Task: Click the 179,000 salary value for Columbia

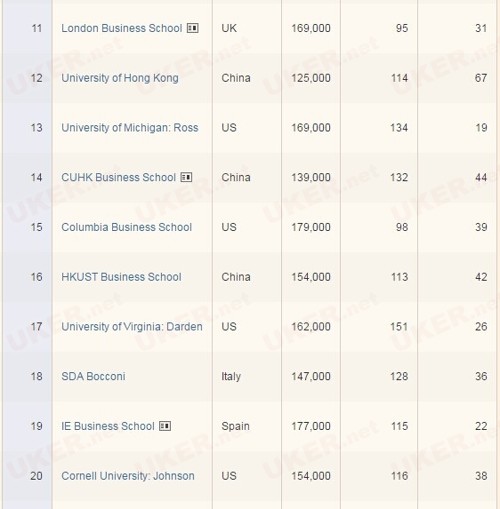Action: click(x=311, y=227)
